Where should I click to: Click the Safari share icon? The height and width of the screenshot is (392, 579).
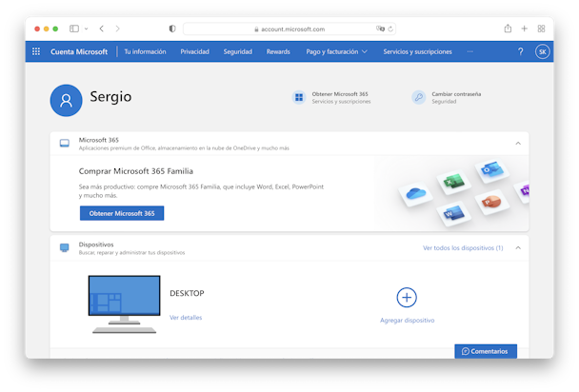[508, 29]
